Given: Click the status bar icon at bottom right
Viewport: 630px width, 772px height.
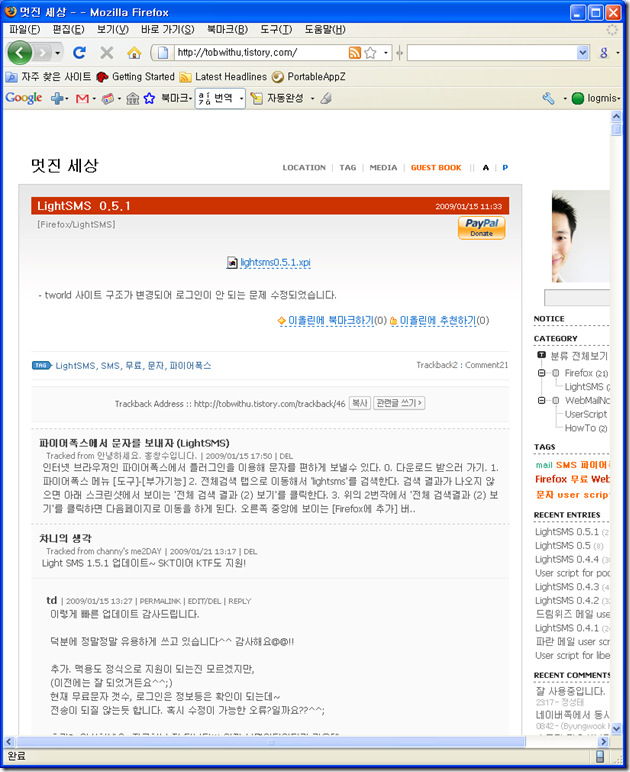Looking at the screenshot, I should 600,756.
